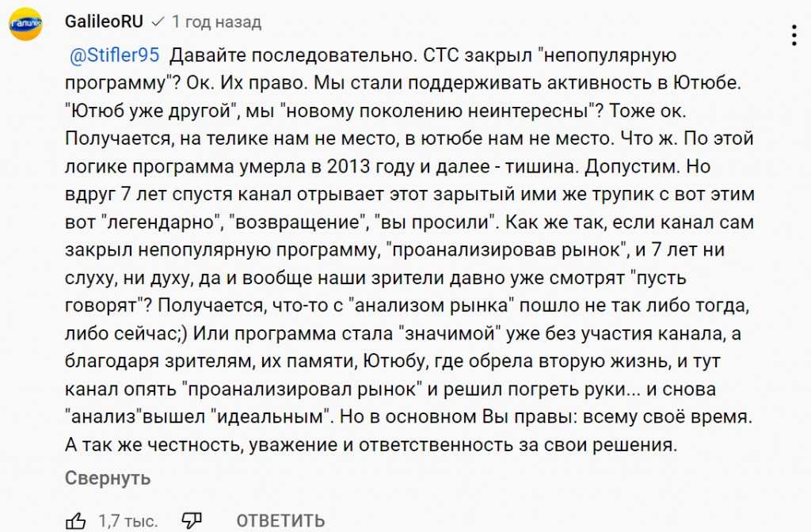Like the comment with thumbs-up icon

(75, 520)
